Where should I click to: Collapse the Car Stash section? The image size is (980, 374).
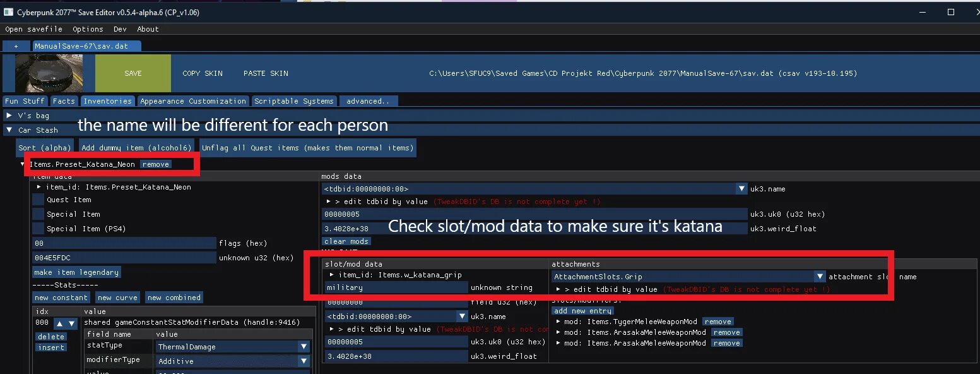coord(9,130)
